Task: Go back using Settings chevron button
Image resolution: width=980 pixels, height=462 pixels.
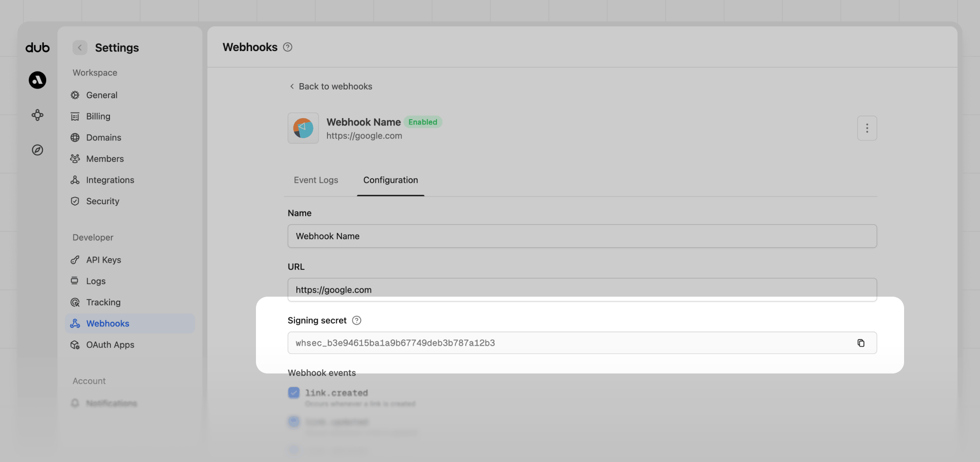Action: (80, 48)
